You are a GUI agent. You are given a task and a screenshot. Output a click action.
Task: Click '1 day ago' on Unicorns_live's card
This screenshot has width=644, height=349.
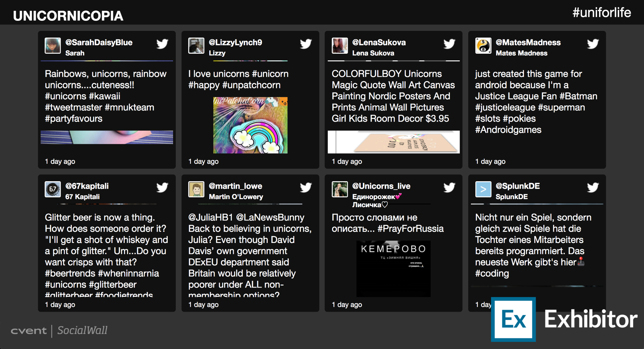[x=347, y=305]
